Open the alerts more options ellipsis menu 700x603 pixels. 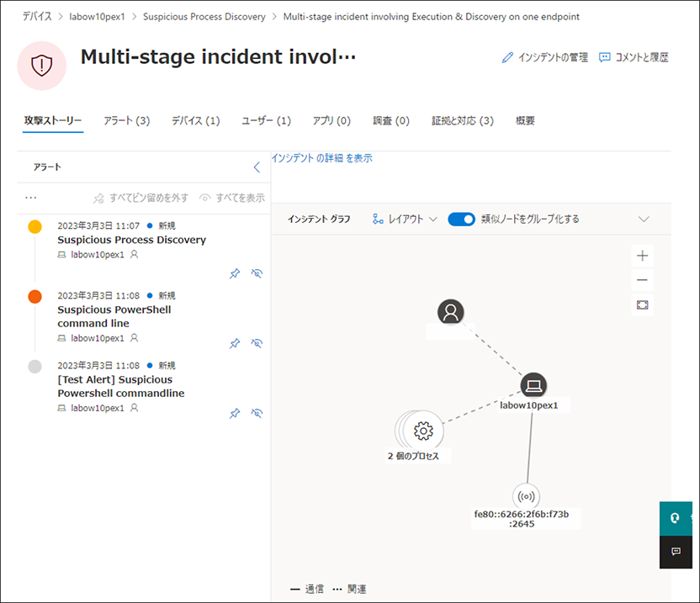point(30,197)
